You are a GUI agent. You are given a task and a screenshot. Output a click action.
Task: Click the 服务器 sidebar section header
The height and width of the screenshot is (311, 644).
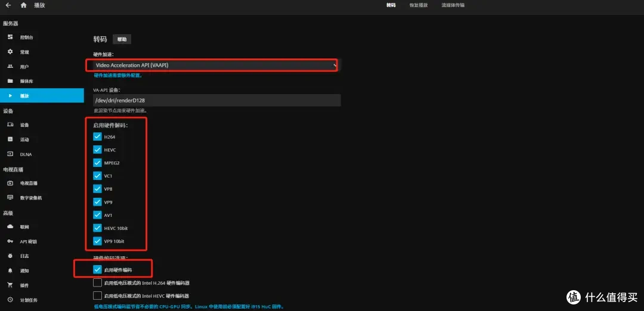click(x=10, y=23)
